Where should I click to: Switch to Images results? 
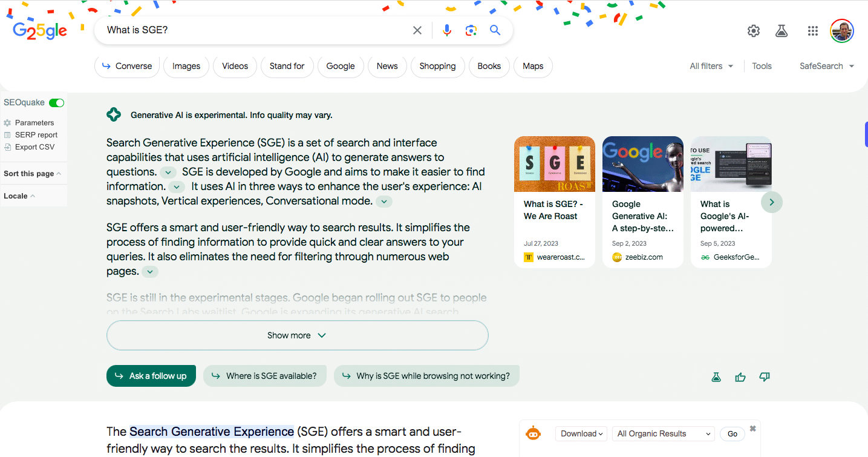click(186, 66)
